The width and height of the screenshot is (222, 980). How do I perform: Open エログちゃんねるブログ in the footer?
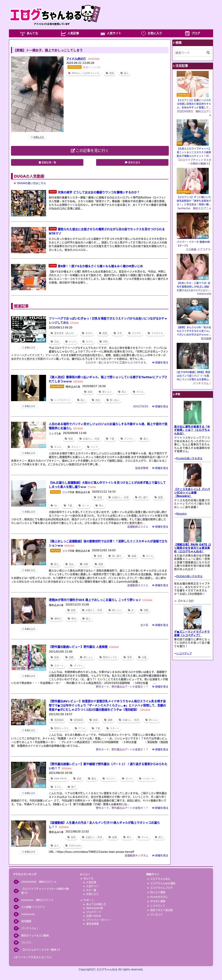click(x=161, y=888)
